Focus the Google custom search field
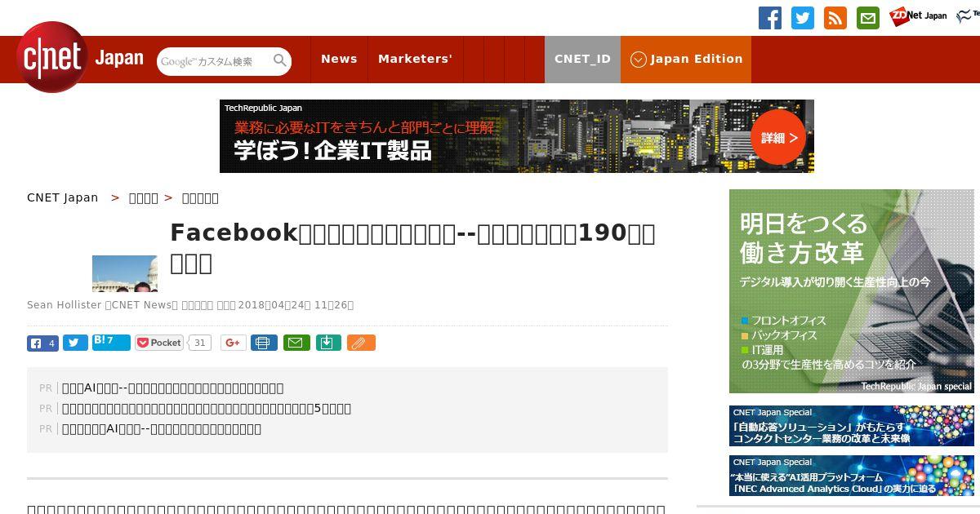 click(214, 61)
